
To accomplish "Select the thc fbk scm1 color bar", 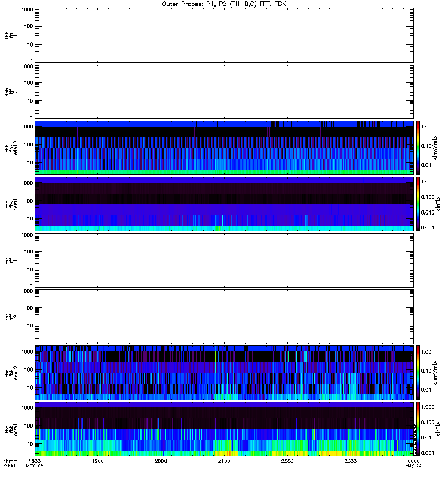I will coord(418,429).
